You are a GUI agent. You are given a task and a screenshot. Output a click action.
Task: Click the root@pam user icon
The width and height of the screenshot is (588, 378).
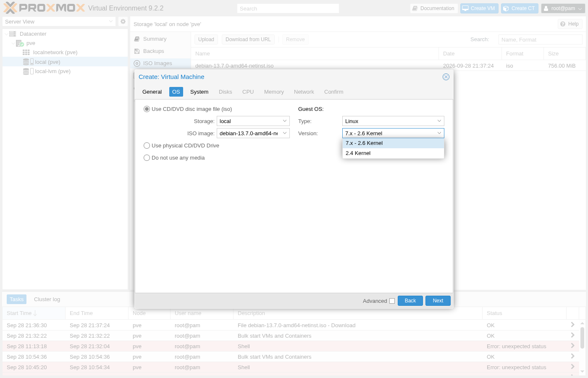(546, 8)
